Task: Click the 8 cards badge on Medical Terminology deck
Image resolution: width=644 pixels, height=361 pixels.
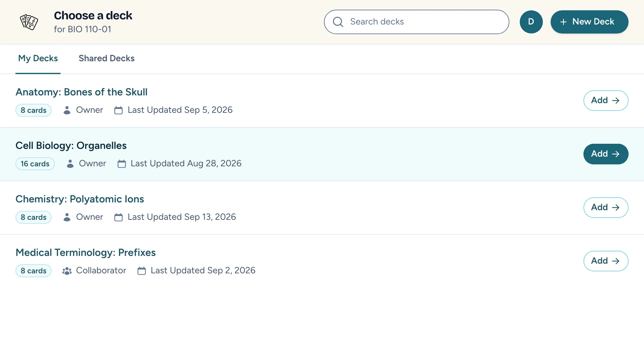Action: 33,271
